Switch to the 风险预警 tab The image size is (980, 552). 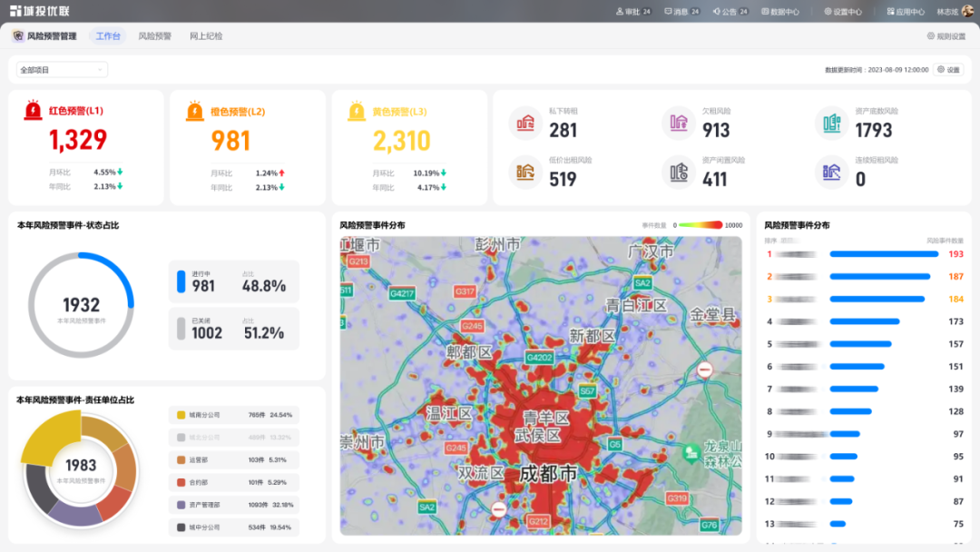(x=154, y=36)
